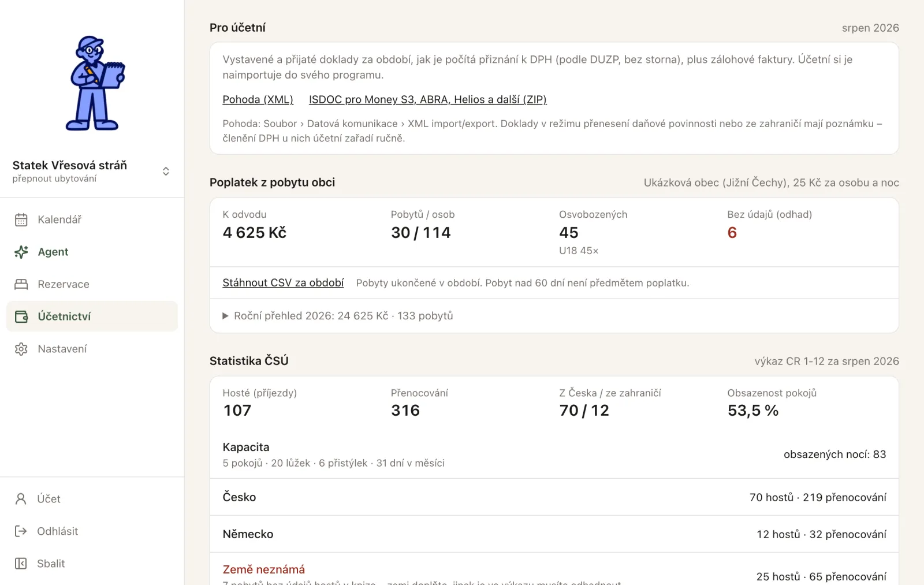Select Účetnictví menu item

(92, 316)
